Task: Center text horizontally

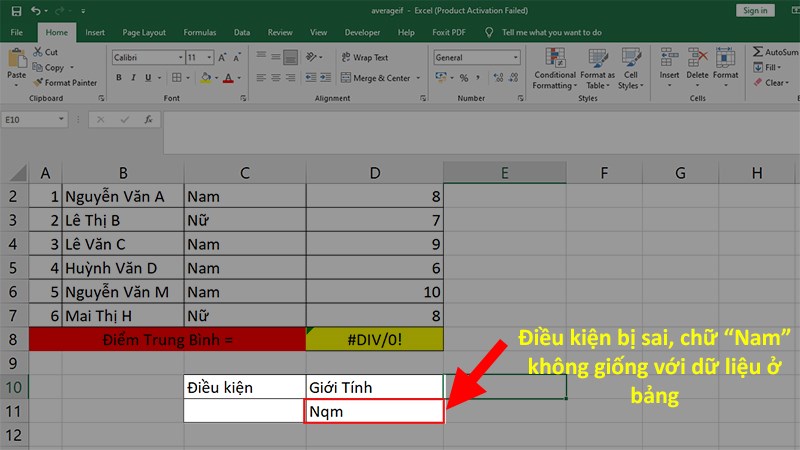Action: click(276, 78)
